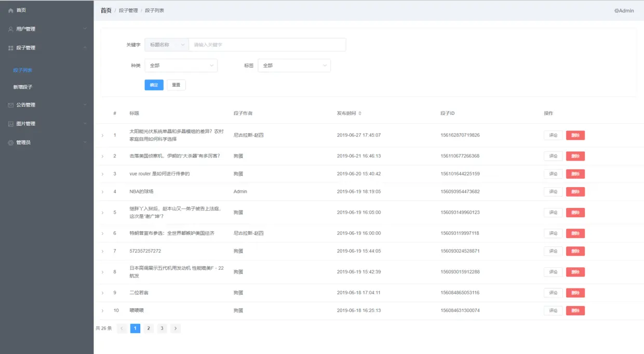The width and height of the screenshot is (644, 354).
Task: Select 段子列表 in the sidebar submenu
Action: point(23,70)
